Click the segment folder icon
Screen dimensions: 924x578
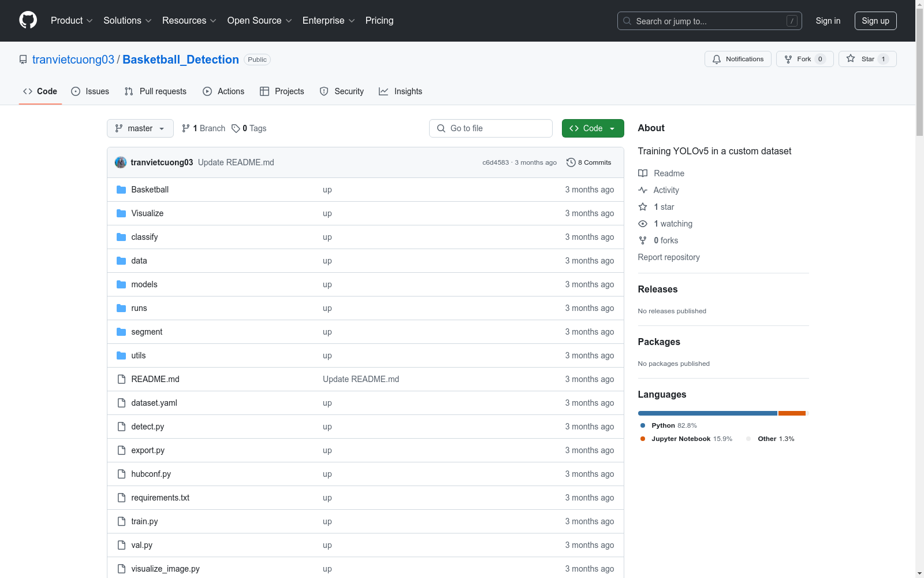[x=121, y=332]
